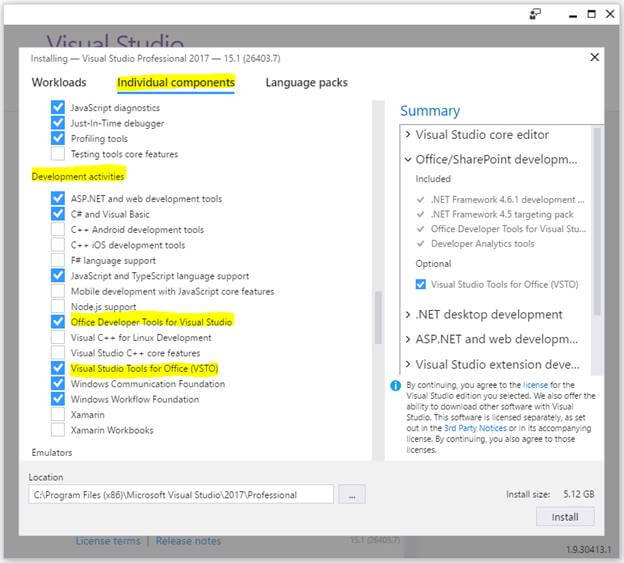Uncheck C# and Visual Basic
Image resolution: width=624 pixels, height=563 pixels.
(x=58, y=214)
